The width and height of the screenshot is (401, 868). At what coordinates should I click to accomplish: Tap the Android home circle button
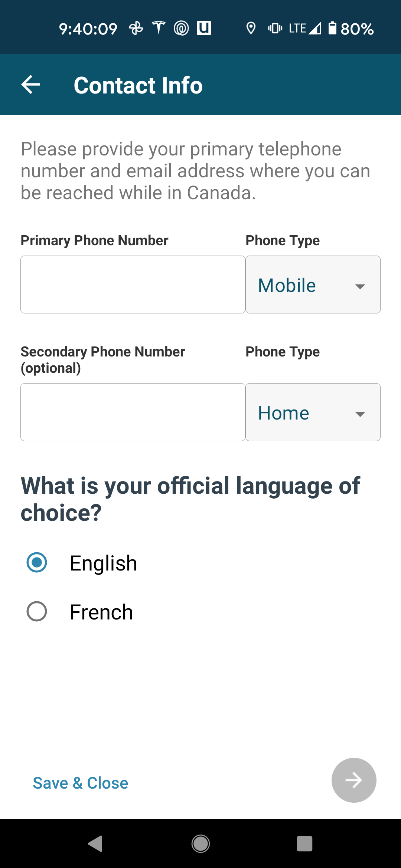tap(200, 844)
